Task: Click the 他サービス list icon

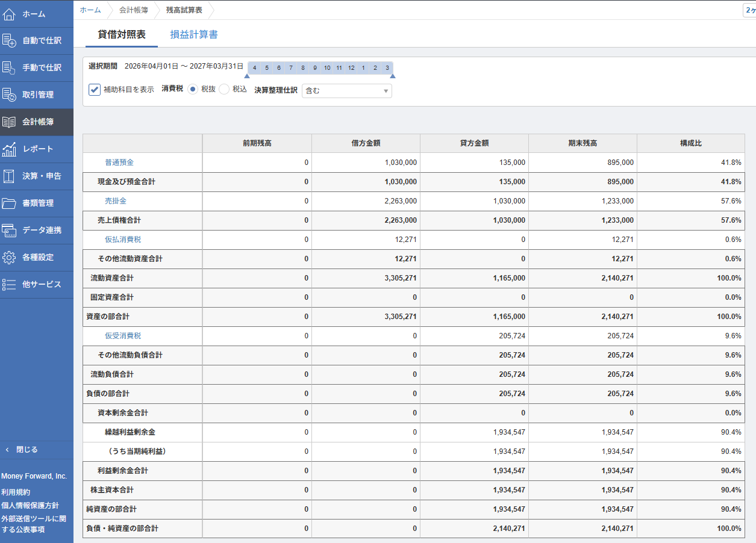Action: coord(9,284)
